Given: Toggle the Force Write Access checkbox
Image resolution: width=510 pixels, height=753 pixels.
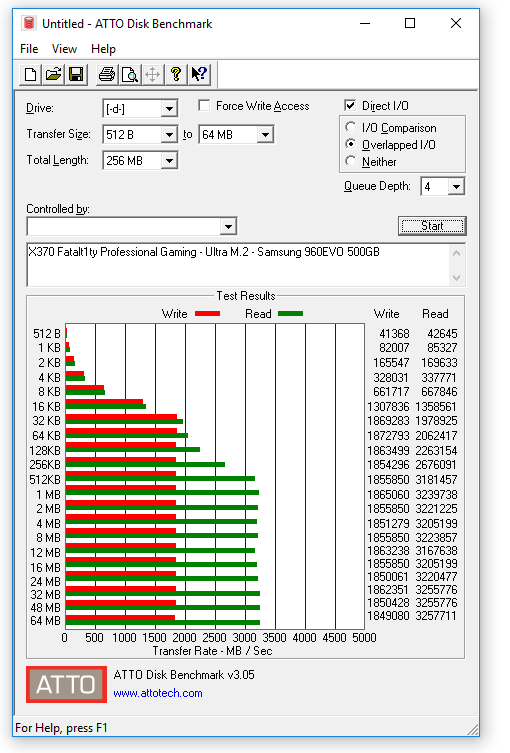Looking at the screenshot, I should pyautogui.click(x=204, y=106).
